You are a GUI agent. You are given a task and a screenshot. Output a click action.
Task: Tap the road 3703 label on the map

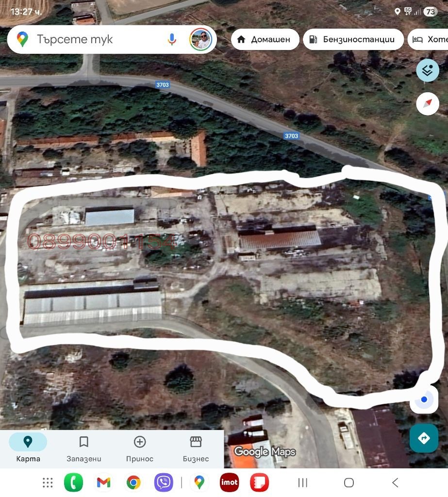point(163,84)
